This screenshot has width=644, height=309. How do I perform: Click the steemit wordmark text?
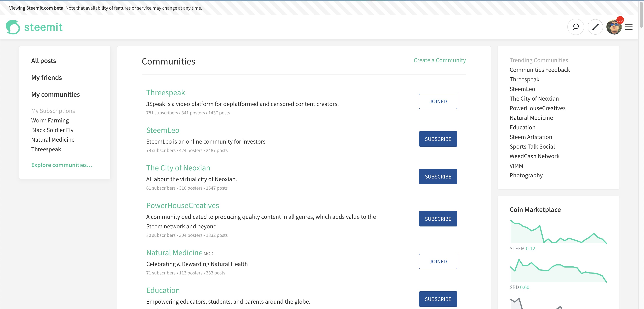(43, 27)
